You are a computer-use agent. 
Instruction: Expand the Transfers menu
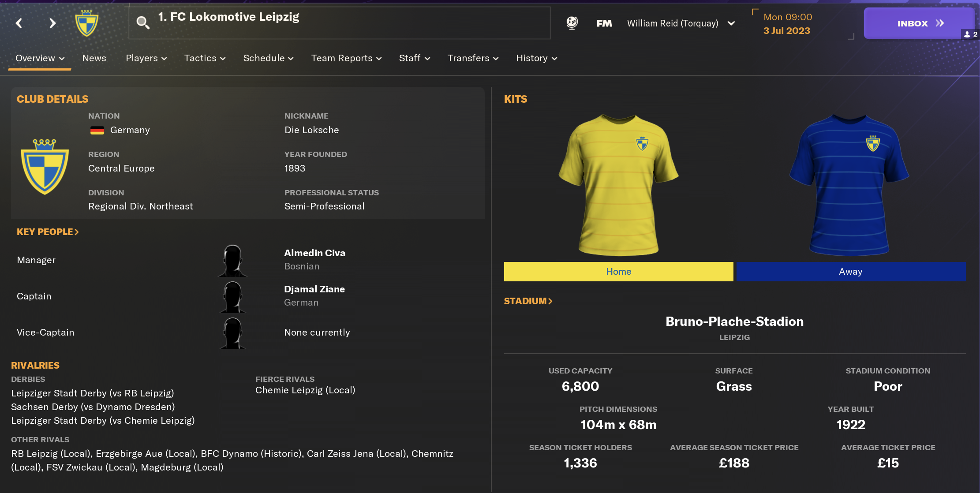pos(473,58)
